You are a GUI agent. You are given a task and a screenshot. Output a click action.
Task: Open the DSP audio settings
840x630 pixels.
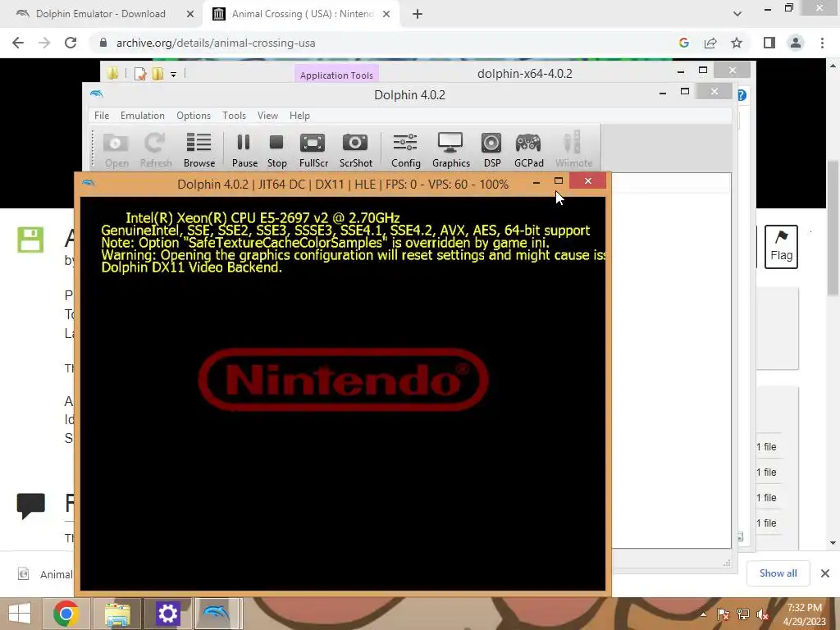point(492,150)
